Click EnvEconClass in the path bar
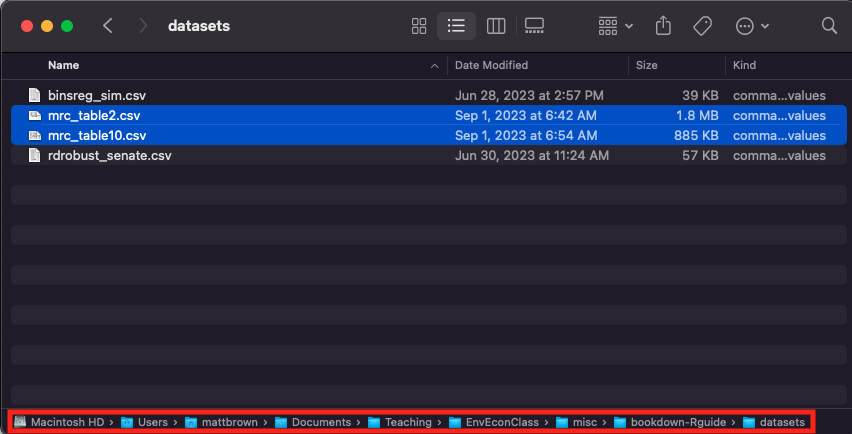Viewport: 852px width, 434px height. coord(494,422)
